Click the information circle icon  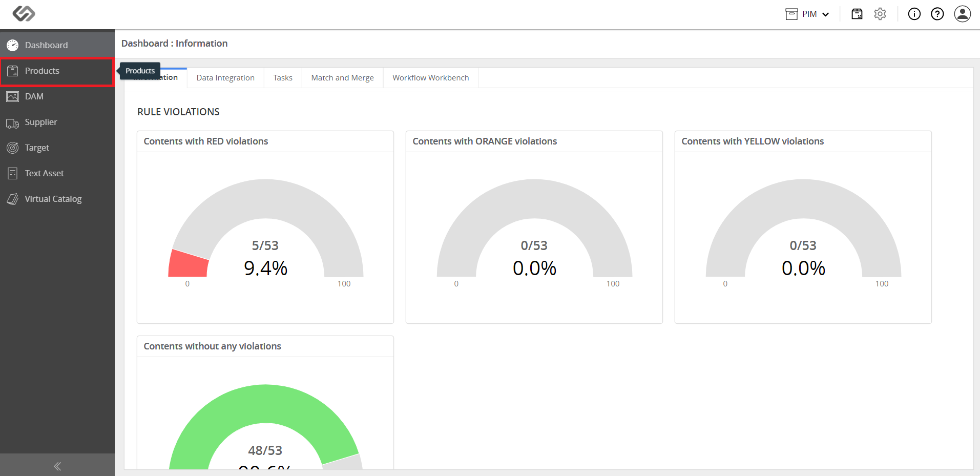914,14
